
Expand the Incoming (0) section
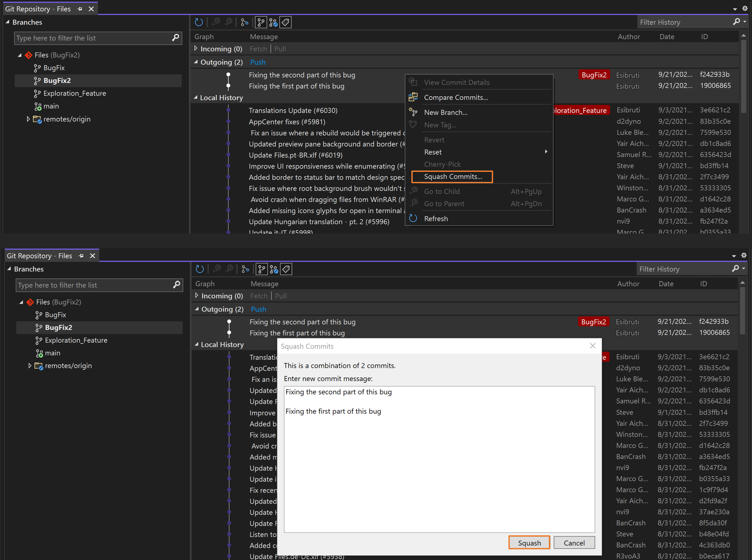coord(196,49)
